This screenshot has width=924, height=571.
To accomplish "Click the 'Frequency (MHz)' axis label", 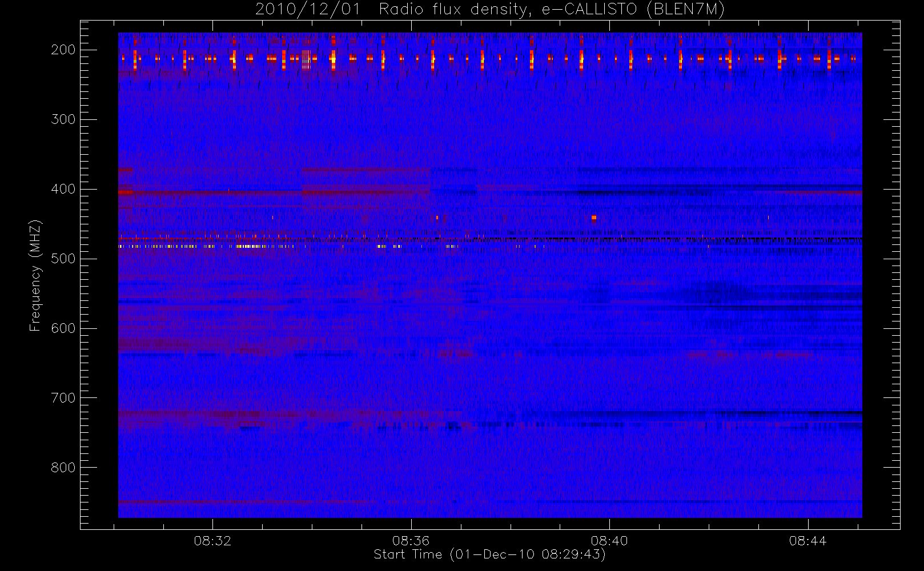I will click(x=35, y=275).
